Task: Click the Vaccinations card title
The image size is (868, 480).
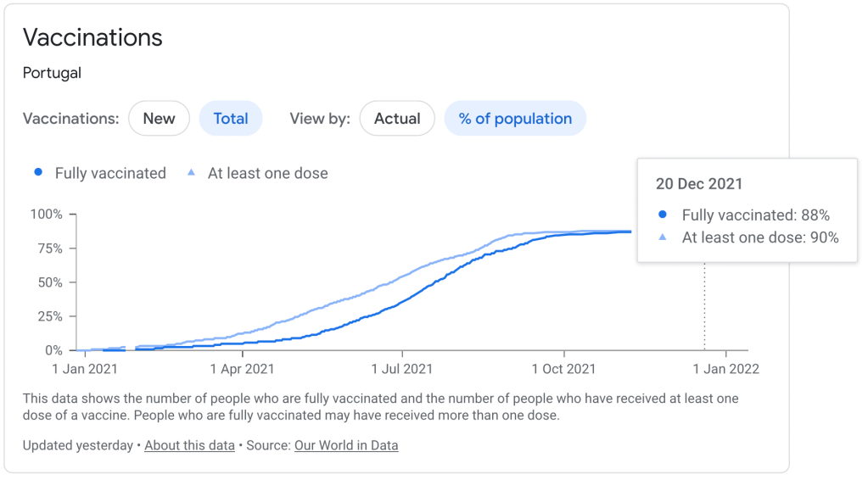Action: coord(92,38)
